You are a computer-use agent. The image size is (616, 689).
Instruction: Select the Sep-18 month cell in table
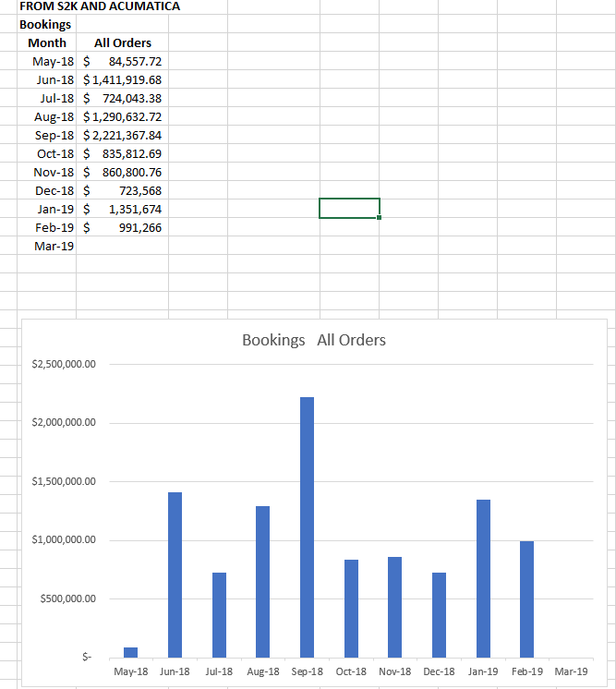coord(54,135)
